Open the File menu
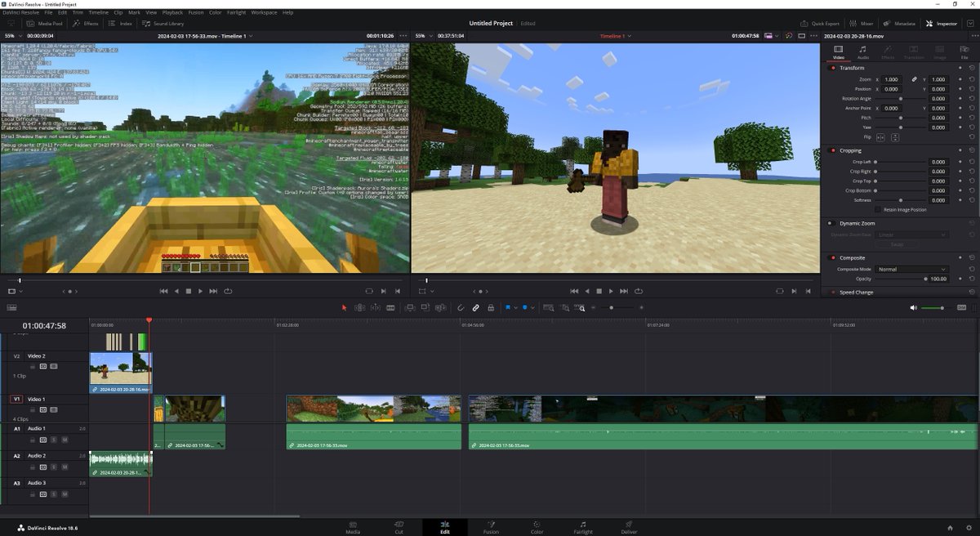The image size is (980, 536). (50, 13)
